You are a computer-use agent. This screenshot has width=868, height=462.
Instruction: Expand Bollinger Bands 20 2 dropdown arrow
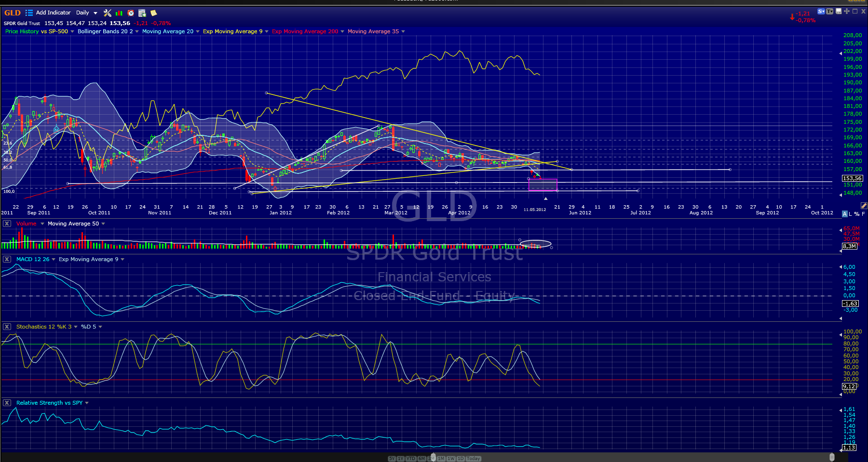pyautogui.click(x=137, y=32)
